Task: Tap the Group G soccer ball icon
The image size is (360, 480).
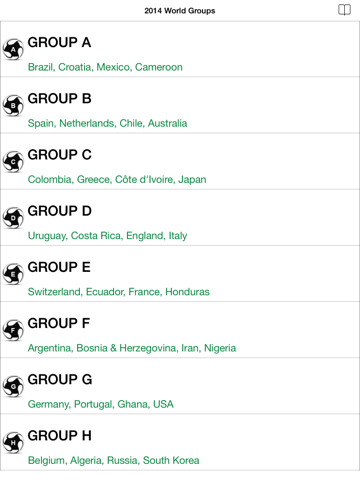Action: point(13,386)
